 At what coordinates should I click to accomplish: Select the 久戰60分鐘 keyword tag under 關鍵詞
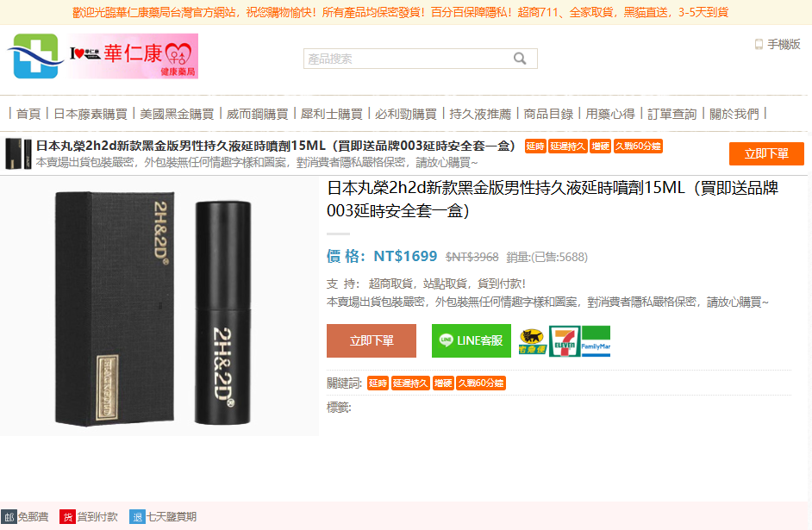pos(481,383)
